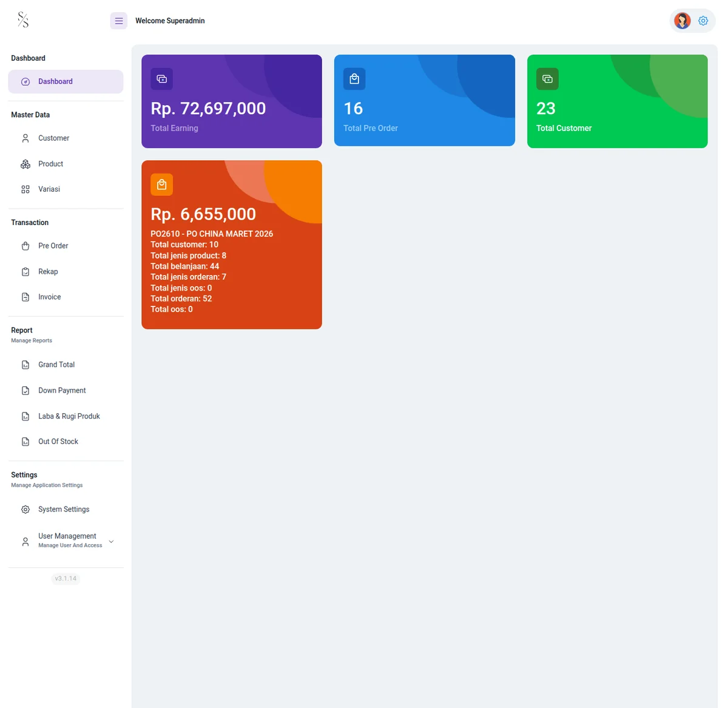
Task: Click the Product boxes icon
Action: pos(25,164)
